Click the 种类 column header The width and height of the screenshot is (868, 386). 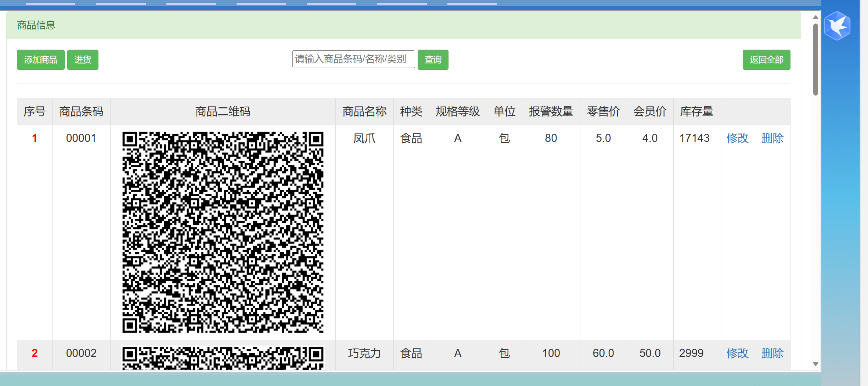point(411,111)
